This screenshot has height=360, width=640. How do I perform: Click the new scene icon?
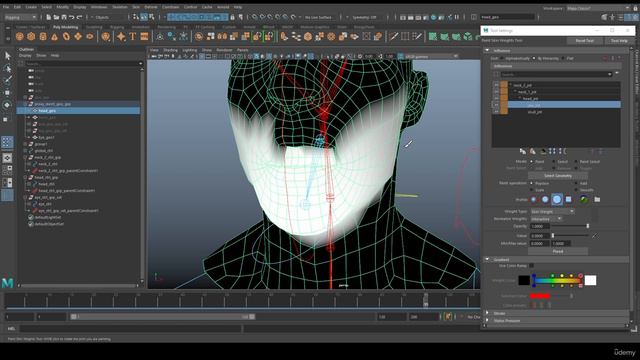click(49, 17)
